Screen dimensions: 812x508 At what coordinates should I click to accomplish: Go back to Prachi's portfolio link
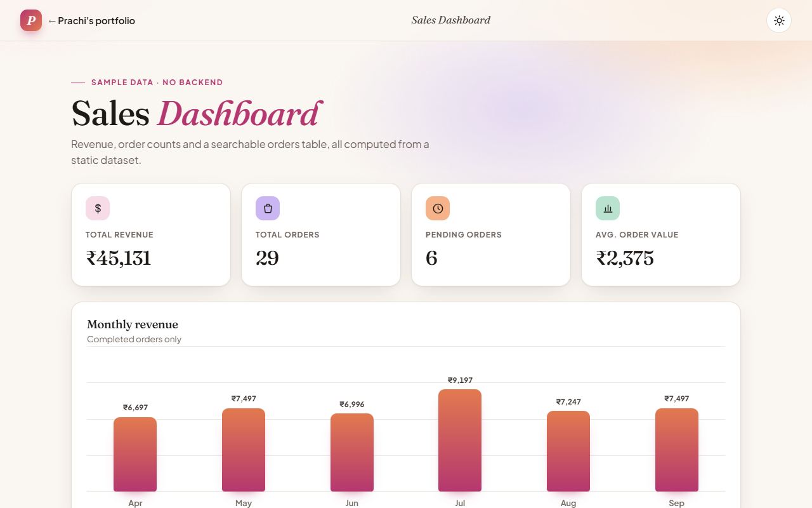(91, 21)
